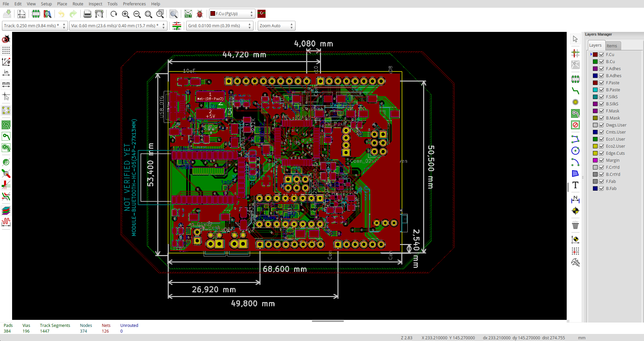Select the Add dimension tool
This screenshot has height=341, width=644.
tap(575, 199)
